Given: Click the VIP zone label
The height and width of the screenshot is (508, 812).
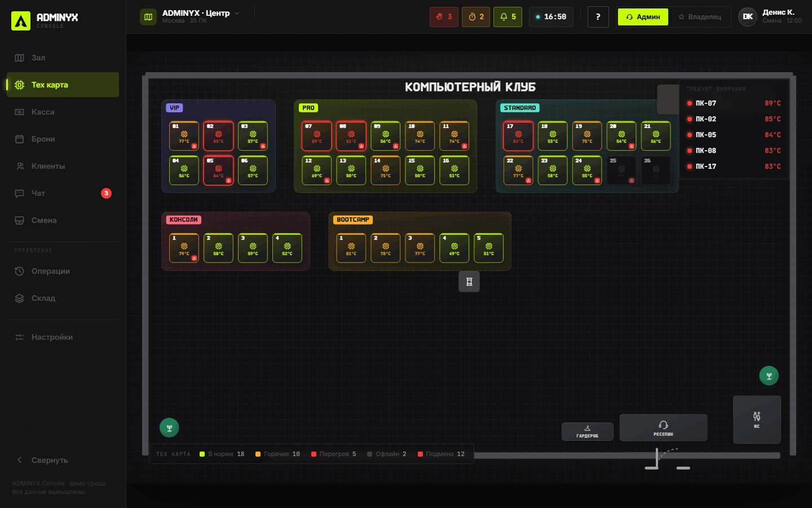Looking at the screenshot, I should [x=174, y=108].
